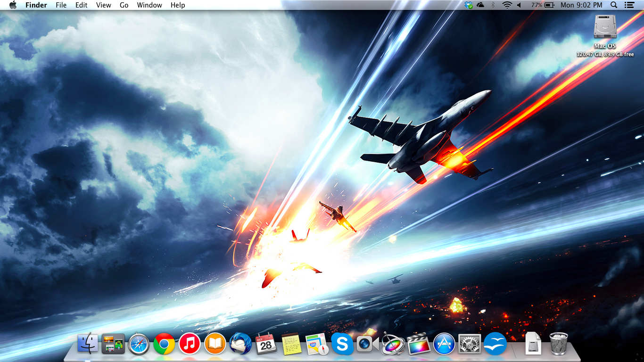Launch Thunderbird mail from the Dock
644x362 pixels.
tap(240, 344)
